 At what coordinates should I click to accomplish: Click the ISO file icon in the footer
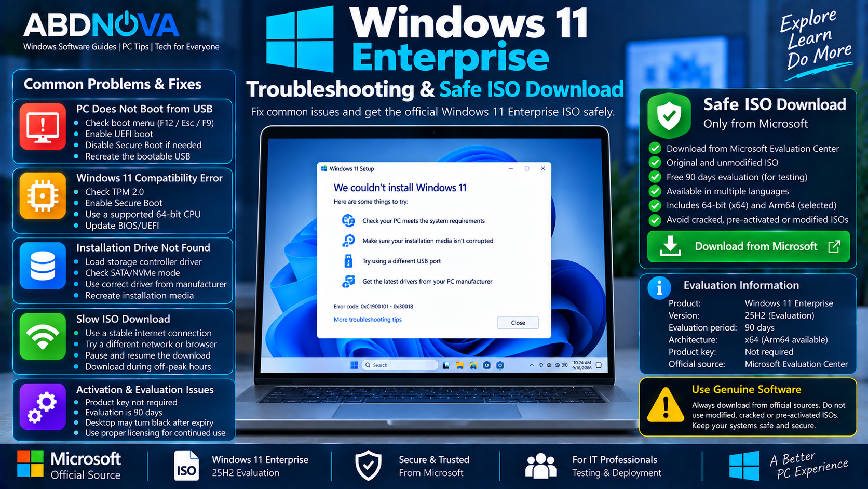[x=186, y=465]
